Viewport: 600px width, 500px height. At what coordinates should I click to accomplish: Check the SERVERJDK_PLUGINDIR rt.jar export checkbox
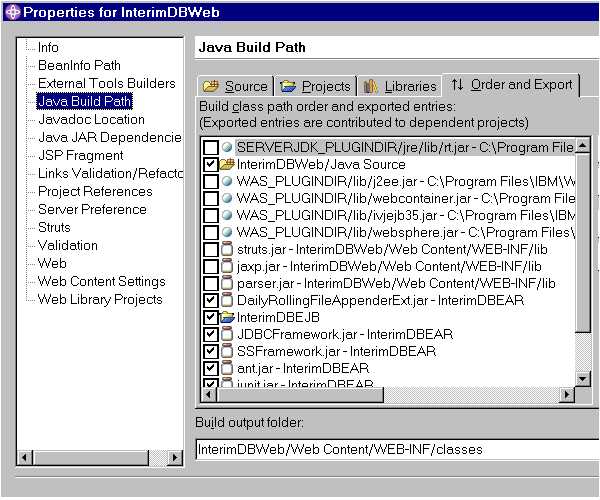tap(211, 147)
